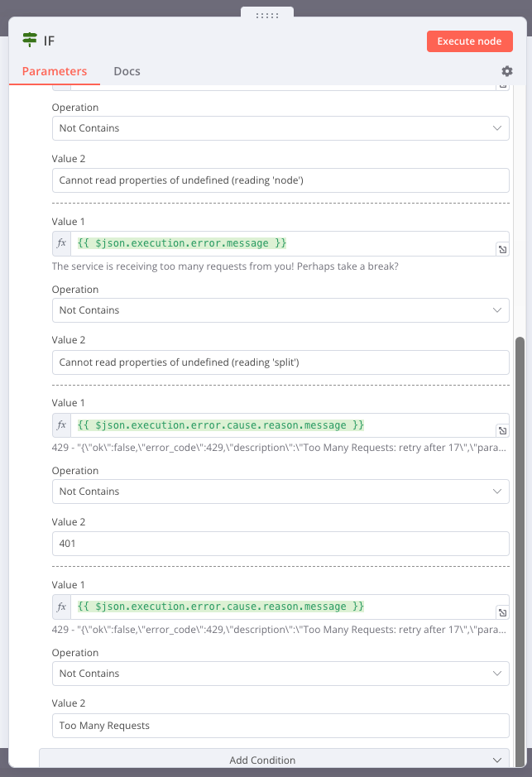The height and width of the screenshot is (777, 532).
Task: Open Operation dropdown above 'split' value
Action: [x=280, y=310]
